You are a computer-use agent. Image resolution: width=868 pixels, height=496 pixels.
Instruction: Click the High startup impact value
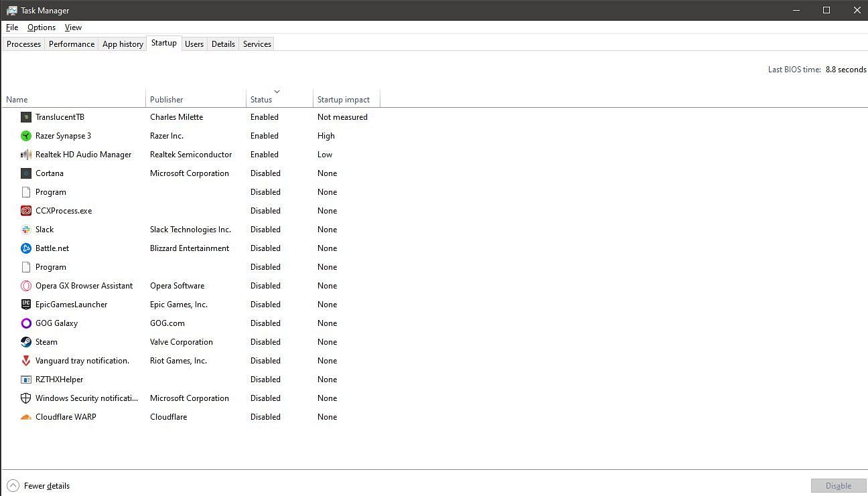coord(326,136)
